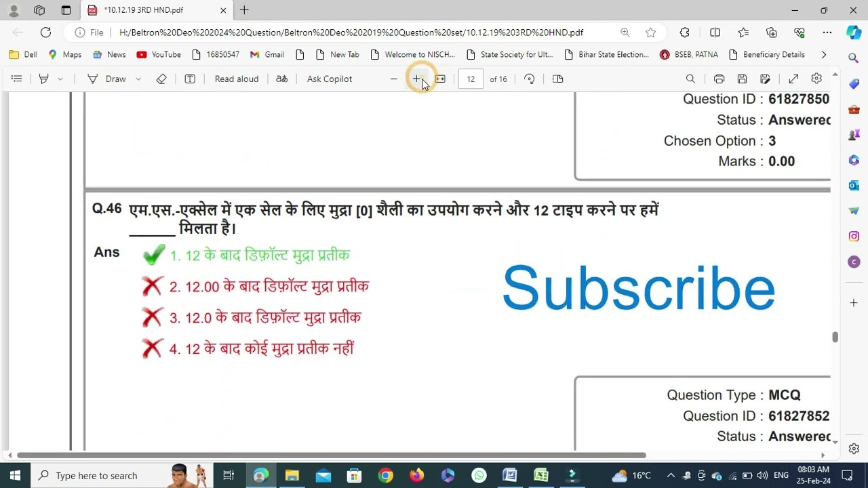This screenshot has width=868, height=488.
Task: Open Chrome from the taskbar
Action: coord(385,475)
